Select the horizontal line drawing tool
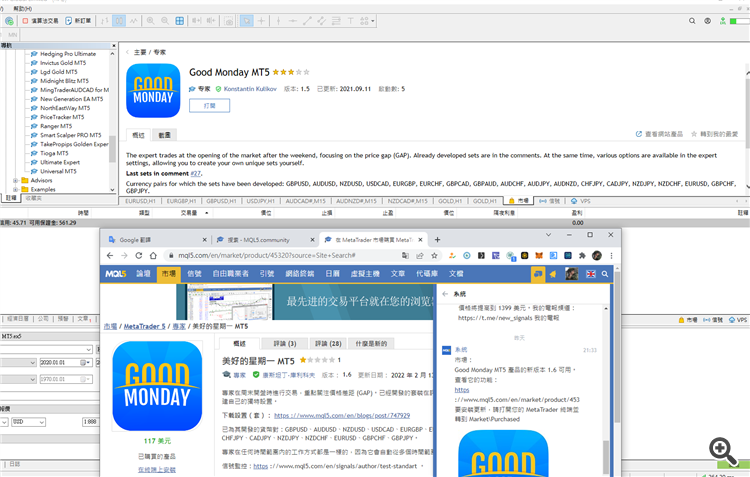Screen dimensions: 750x477 click(292, 21)
